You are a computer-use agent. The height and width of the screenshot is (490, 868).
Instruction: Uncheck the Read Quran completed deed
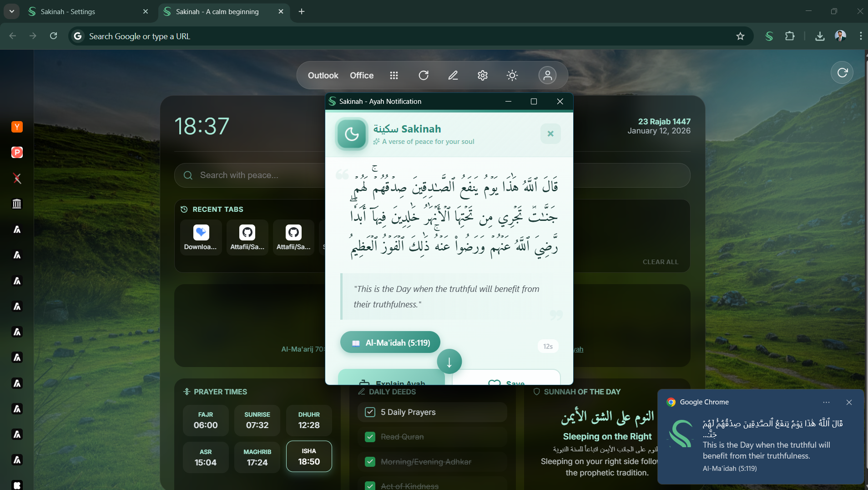click(x=370, y=437)
